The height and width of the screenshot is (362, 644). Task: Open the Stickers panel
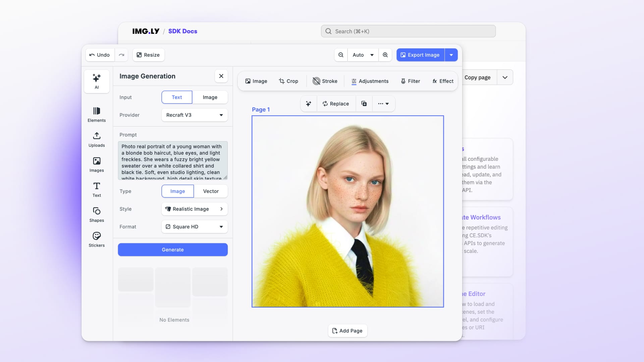pos(97,239)
